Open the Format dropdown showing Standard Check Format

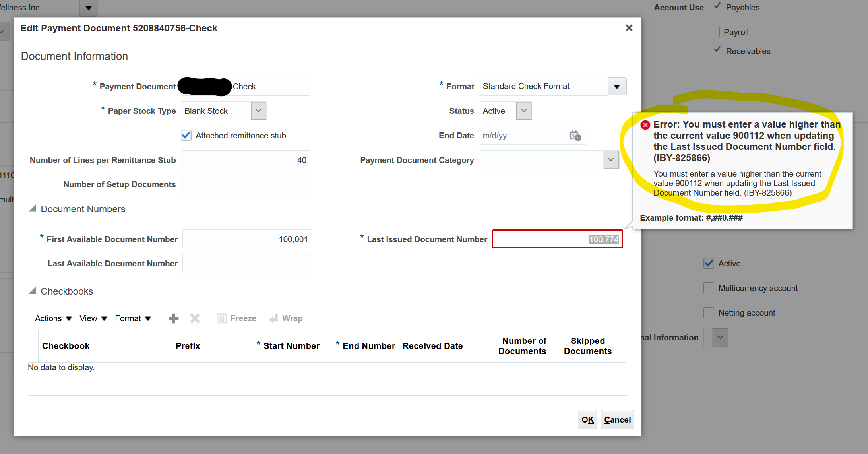[617, 86]
